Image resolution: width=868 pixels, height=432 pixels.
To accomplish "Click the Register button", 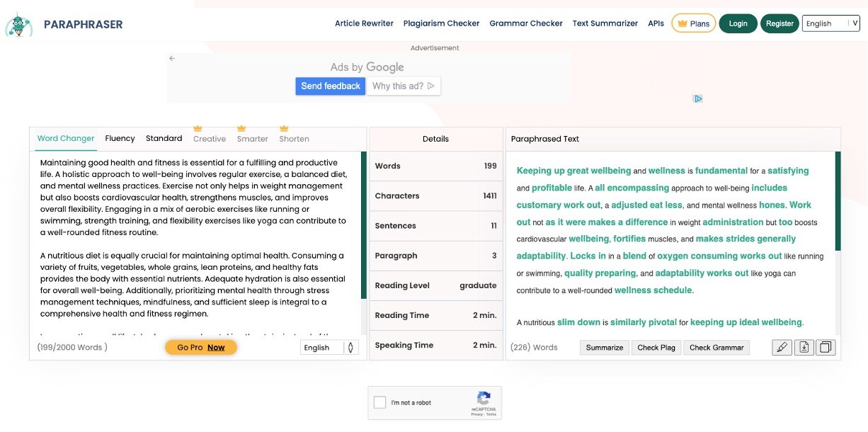I will (x=780, y=23).
